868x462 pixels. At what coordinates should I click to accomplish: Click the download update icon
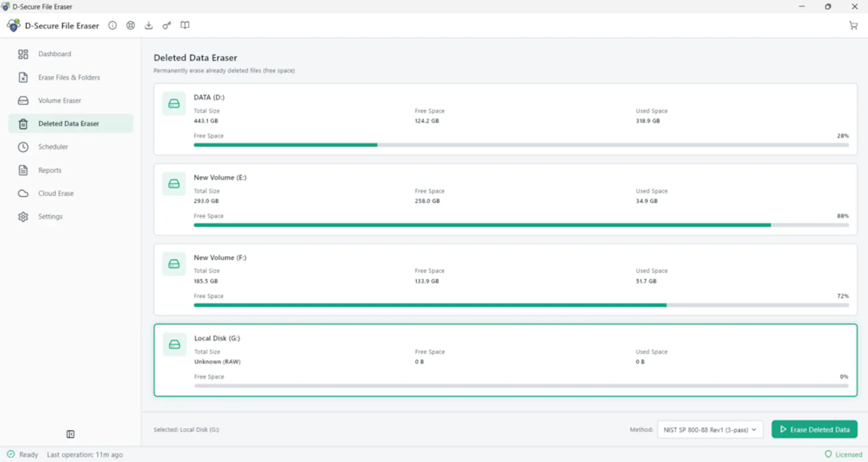(x=149, y=25)
